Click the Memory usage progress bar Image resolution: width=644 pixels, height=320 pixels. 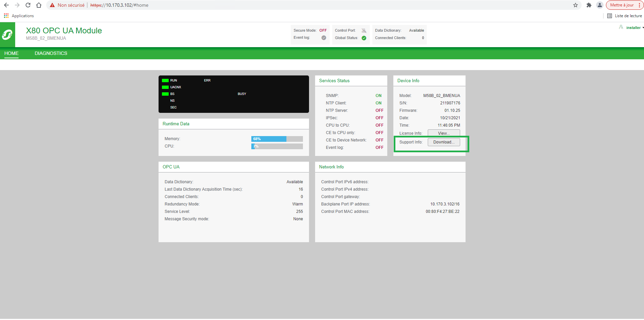[x=277, y=139]
